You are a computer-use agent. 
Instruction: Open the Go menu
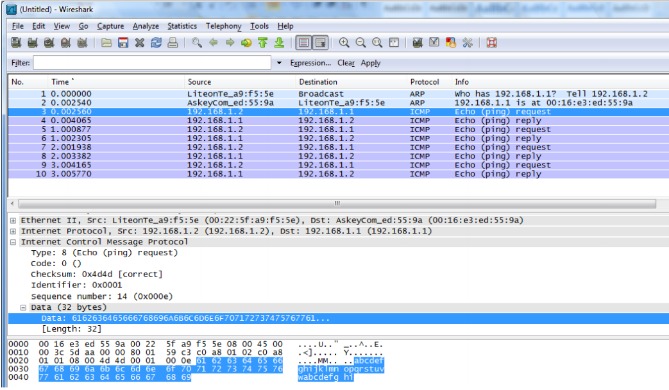pos(83,26)
